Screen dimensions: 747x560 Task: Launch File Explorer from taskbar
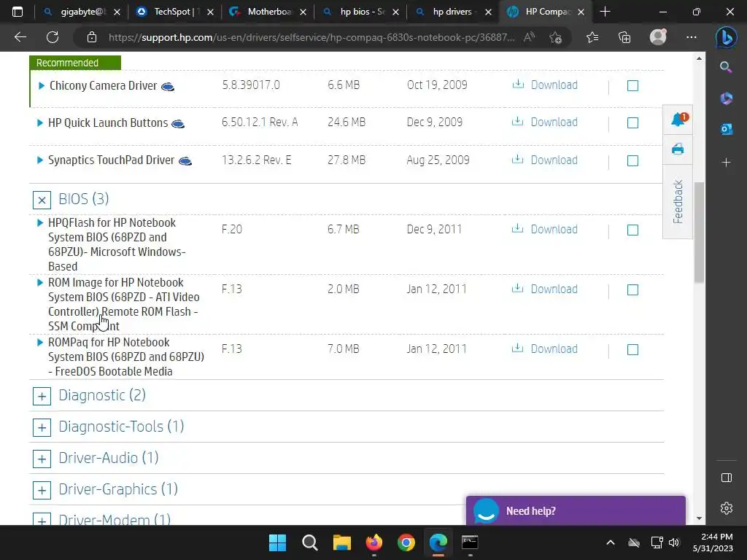tap(341, 542)
